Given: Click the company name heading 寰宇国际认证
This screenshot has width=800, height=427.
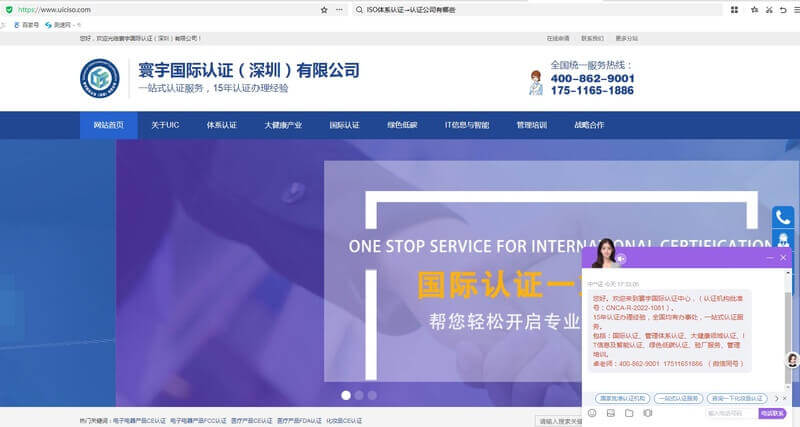Looking at the screenshot, I should coord(248,70).
